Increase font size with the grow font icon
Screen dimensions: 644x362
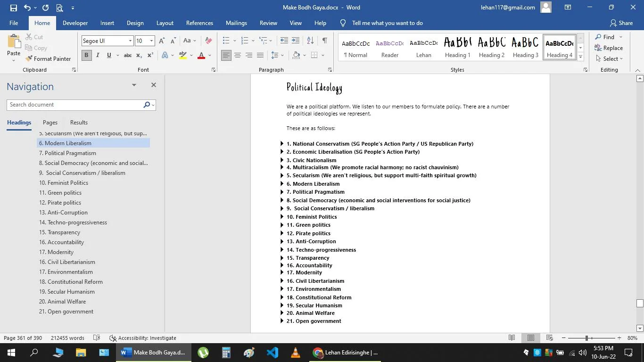[162, 41]
